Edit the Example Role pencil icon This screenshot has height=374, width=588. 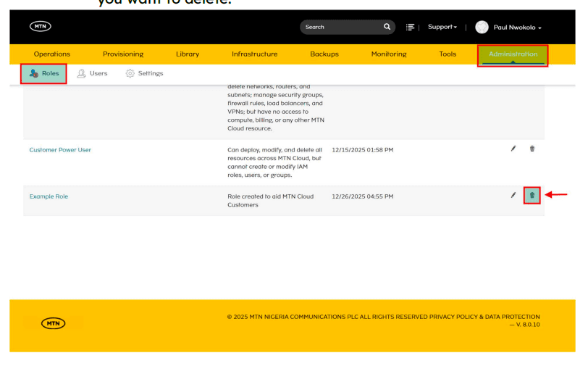[513, 195]
